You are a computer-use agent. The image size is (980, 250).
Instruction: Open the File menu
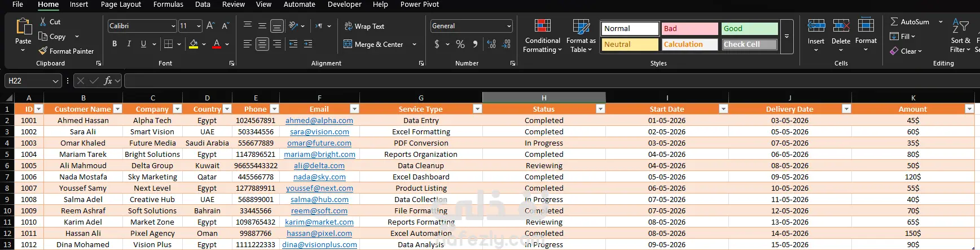click(x=17, y=5)
